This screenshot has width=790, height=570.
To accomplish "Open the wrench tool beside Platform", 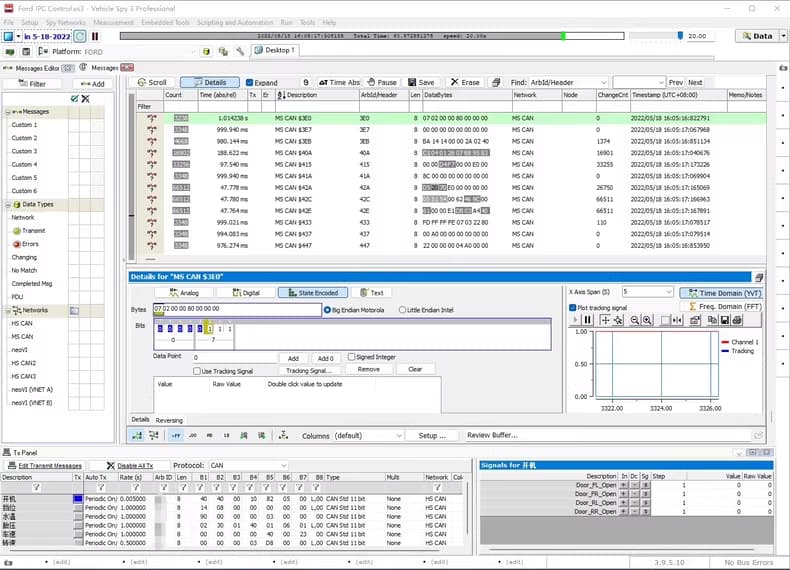I will [241, 51].
